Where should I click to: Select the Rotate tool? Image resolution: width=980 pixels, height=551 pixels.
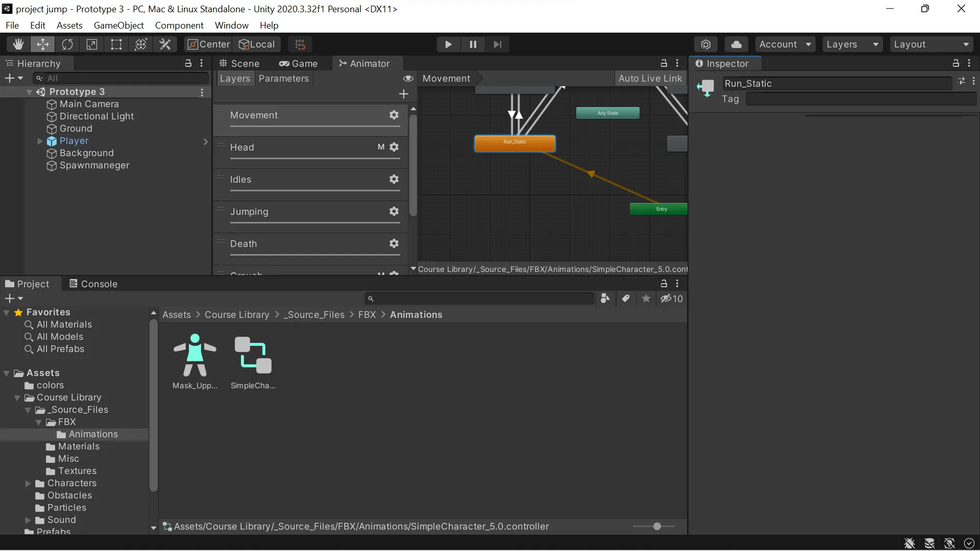(x=67, y=44)
